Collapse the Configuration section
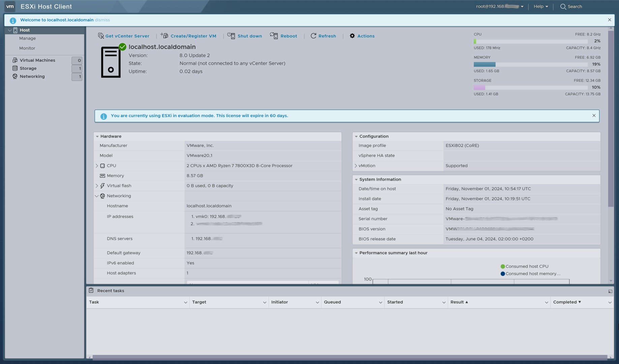 click(x=356, y=136)
